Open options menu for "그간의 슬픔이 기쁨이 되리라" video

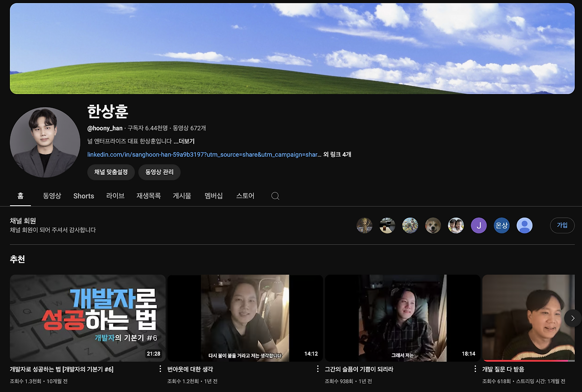coord(475,369)
